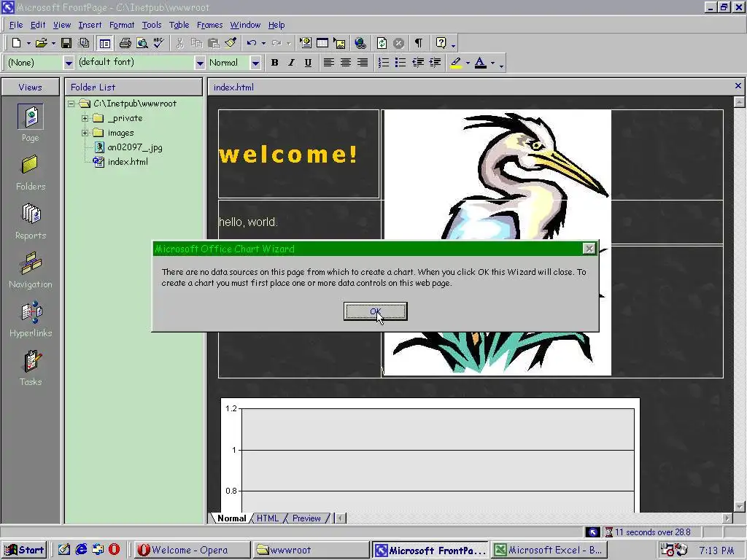Click the Refresh page icon
747x560 pixels.
click(382, 43)
